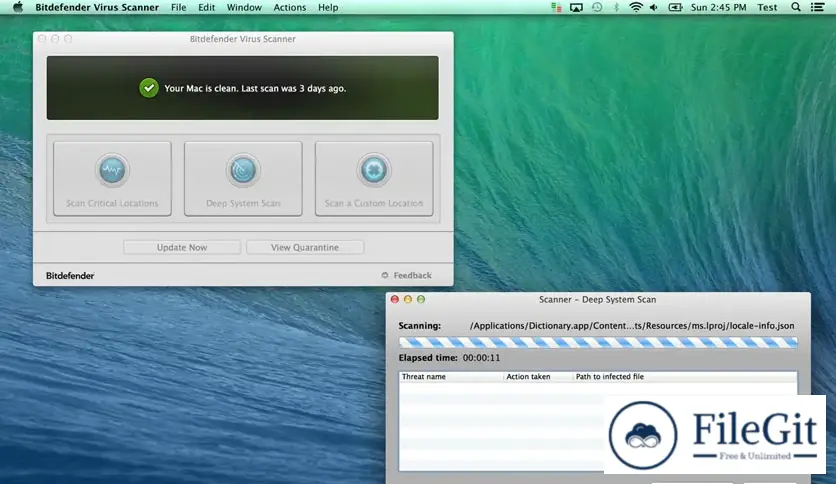Open the File menu
The height and width of the screenshot is (484, 836).
pyautogui.click(x=179, y=7)
